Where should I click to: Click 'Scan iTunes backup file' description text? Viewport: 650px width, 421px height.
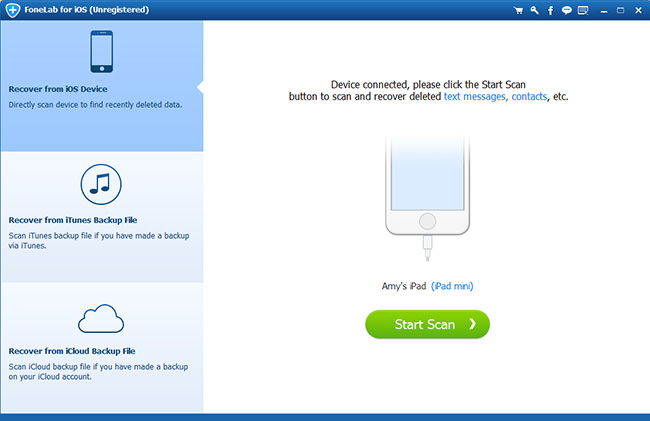[99, 240]
